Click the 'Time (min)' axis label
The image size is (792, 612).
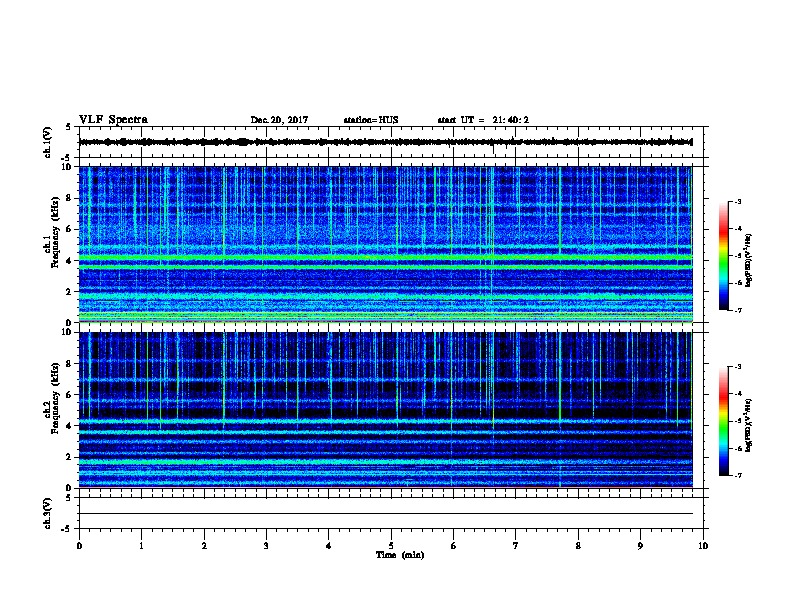(x=400, y=555)
